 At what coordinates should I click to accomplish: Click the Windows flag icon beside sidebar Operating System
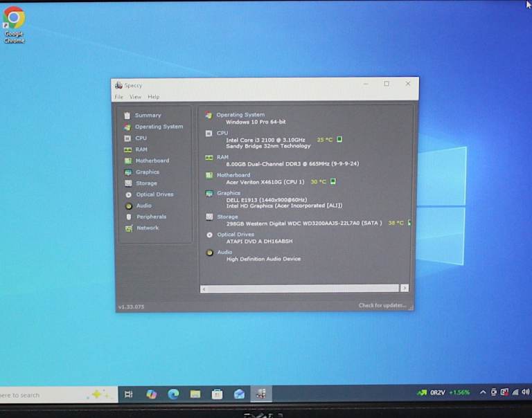click(x=127, y=127)
